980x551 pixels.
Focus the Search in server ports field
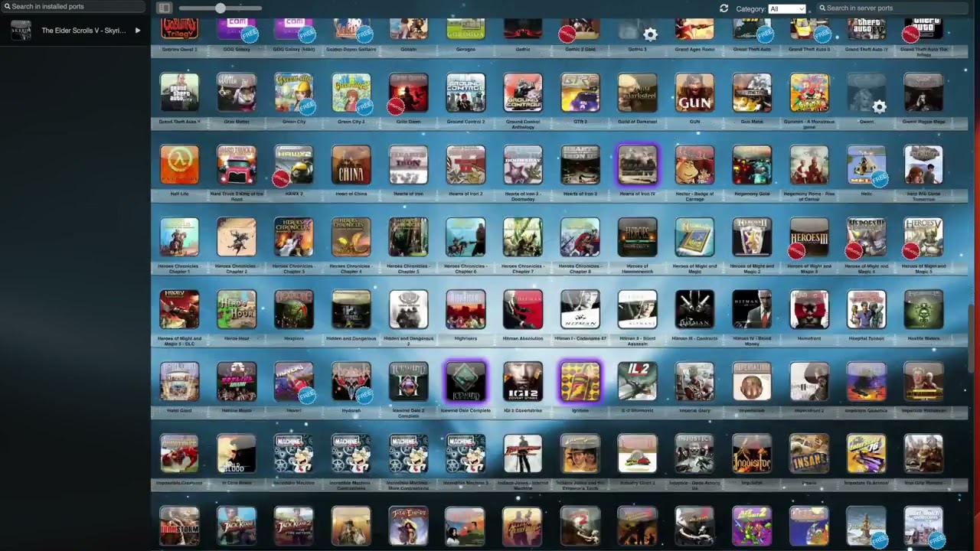click(894, 8)
